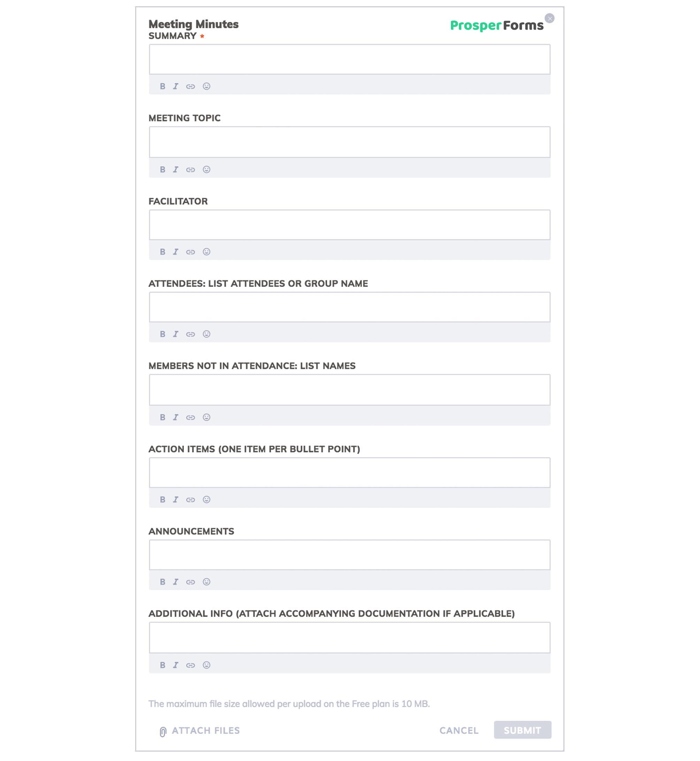Expand the Link inserter in SUMMARY toolbar
Viewport: 700px width, 761px height.
191,86
